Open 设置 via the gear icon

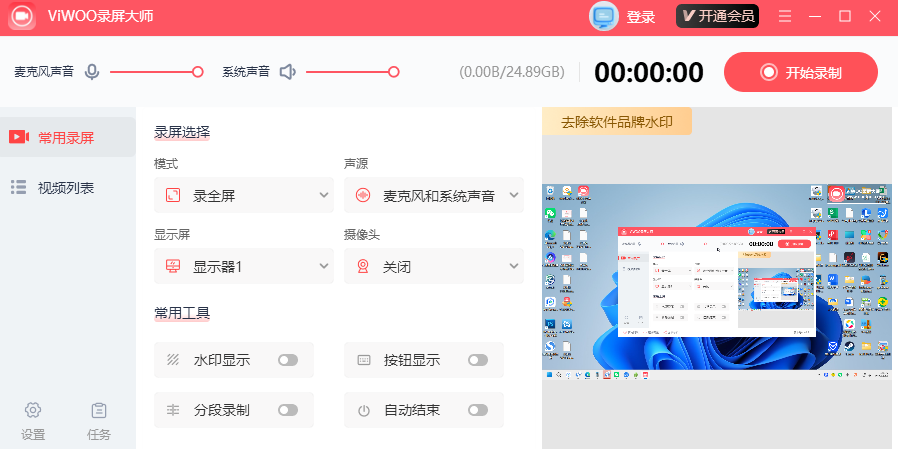click(33, 410)
